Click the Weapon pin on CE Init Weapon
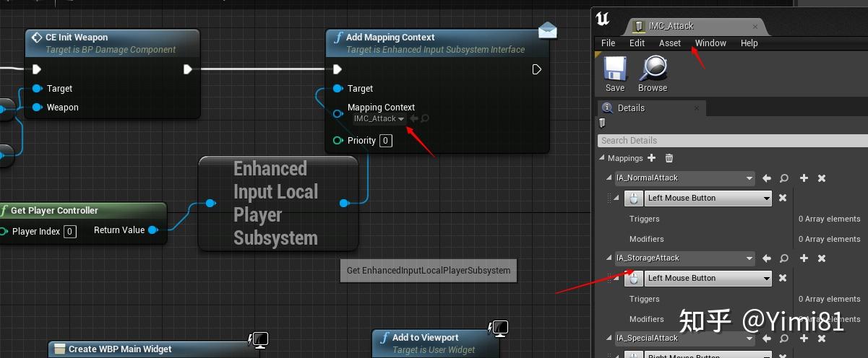Image resolution: width=868 pixels, height=358 pixels. tap(37, 107)
